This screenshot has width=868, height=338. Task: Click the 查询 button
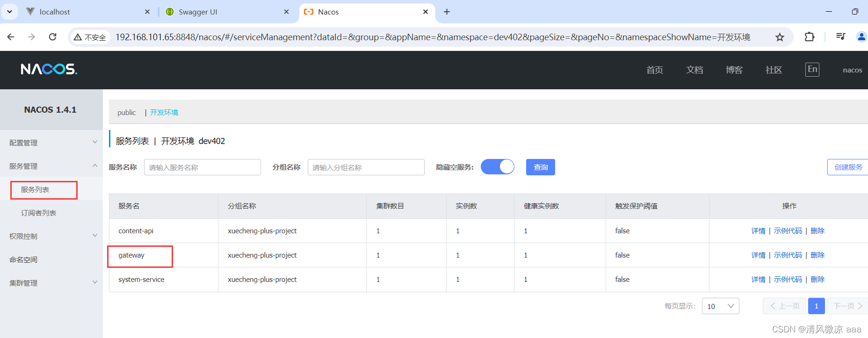541,167
